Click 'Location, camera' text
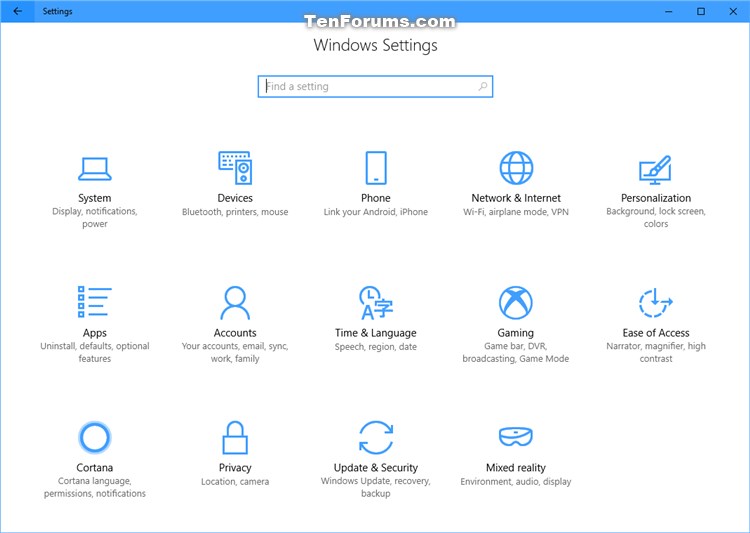The width and height of the screenshot is (750, 533). click(235, 482)
